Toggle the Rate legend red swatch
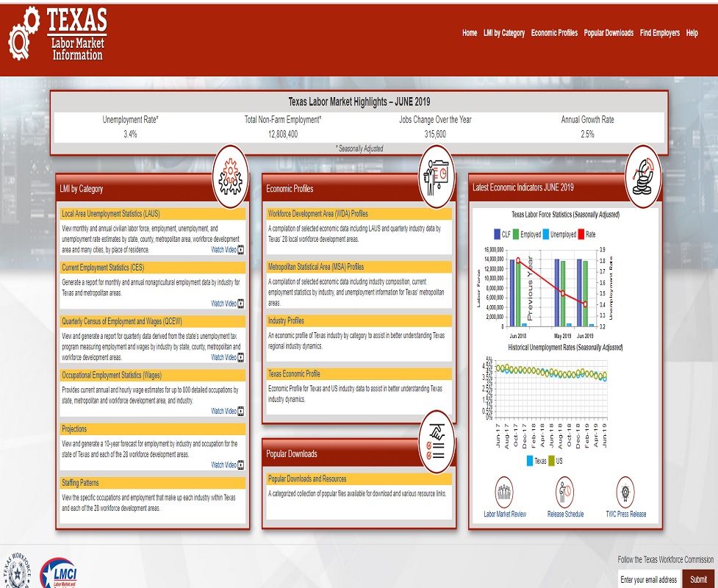This screenshot has width=718, height=588. 581,234
